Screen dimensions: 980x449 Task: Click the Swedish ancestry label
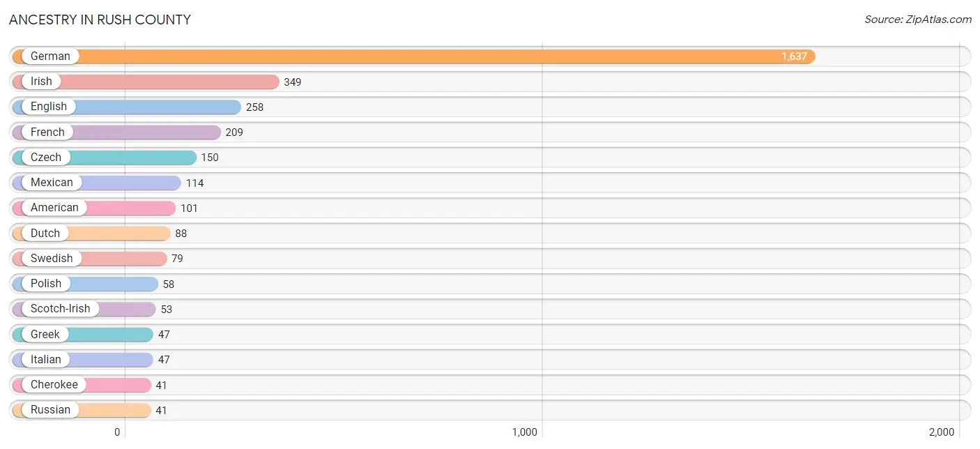52,259
